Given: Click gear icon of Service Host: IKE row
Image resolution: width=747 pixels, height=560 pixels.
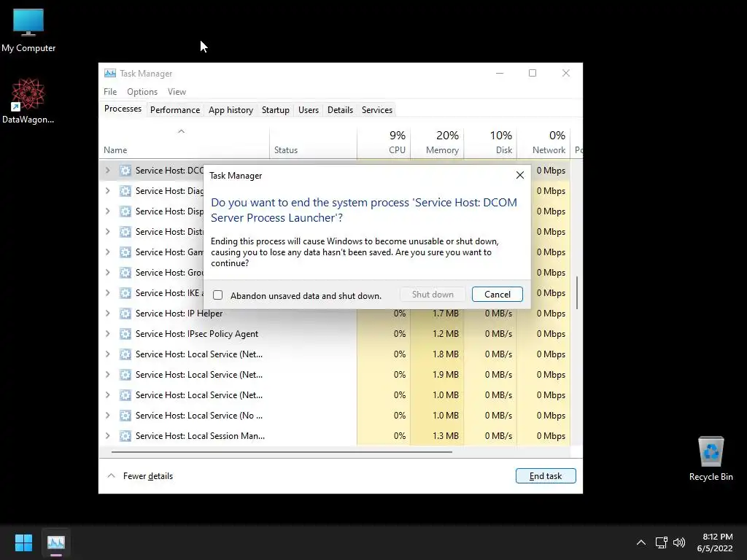Looking at the screenshot, I should pyautogui.click(x=125, y=293).
